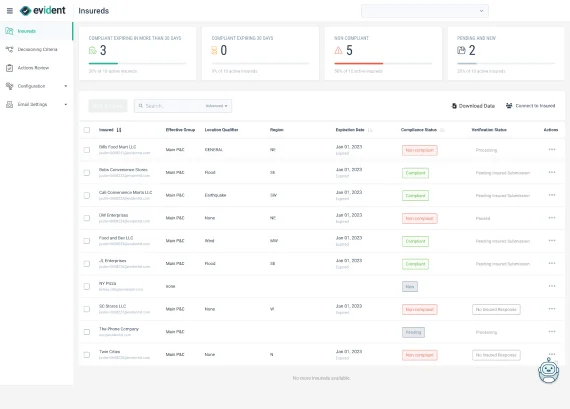Check the box for JL Enterprises
This screenshot has height=409, width=570.
pos(87,264)
